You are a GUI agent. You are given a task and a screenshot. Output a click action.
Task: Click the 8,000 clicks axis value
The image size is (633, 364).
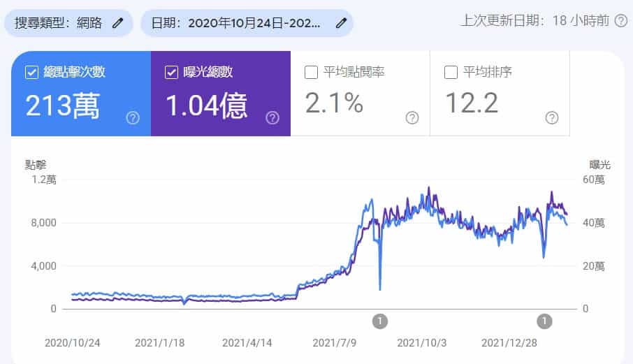pos(43,223)
